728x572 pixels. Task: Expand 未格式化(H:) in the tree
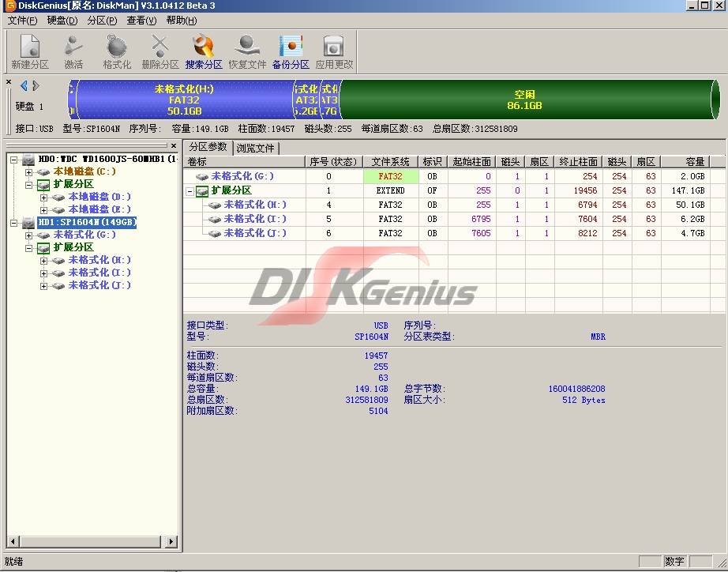[43, 261]
